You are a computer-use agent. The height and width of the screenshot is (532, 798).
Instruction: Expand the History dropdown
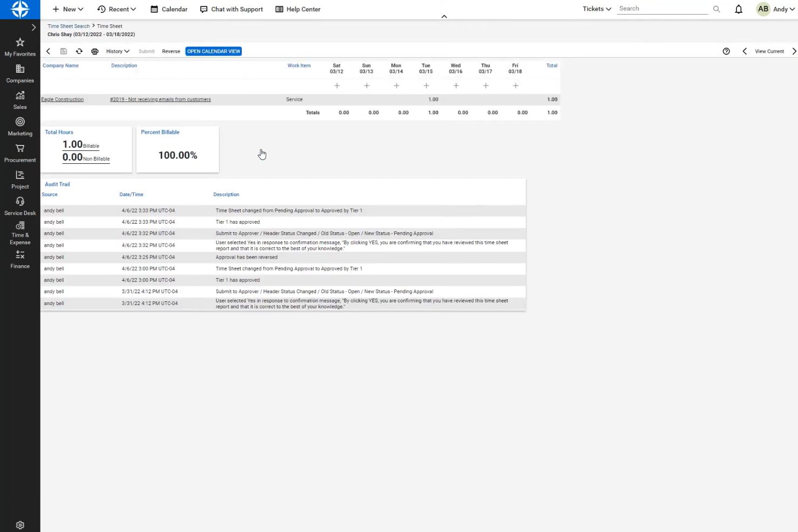pyautogui.click(x=118, y=51)
